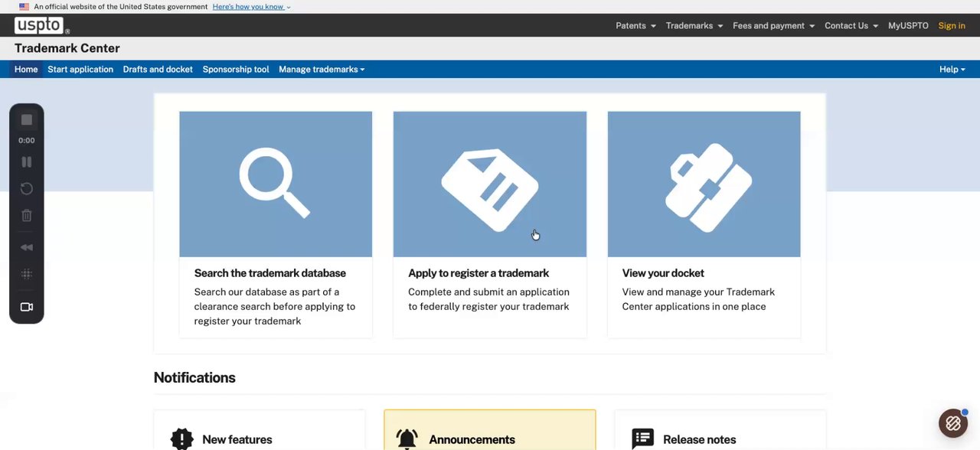The image size is (980, 450).
Task: Click the USPTO logo
Action: coord(42,25)
